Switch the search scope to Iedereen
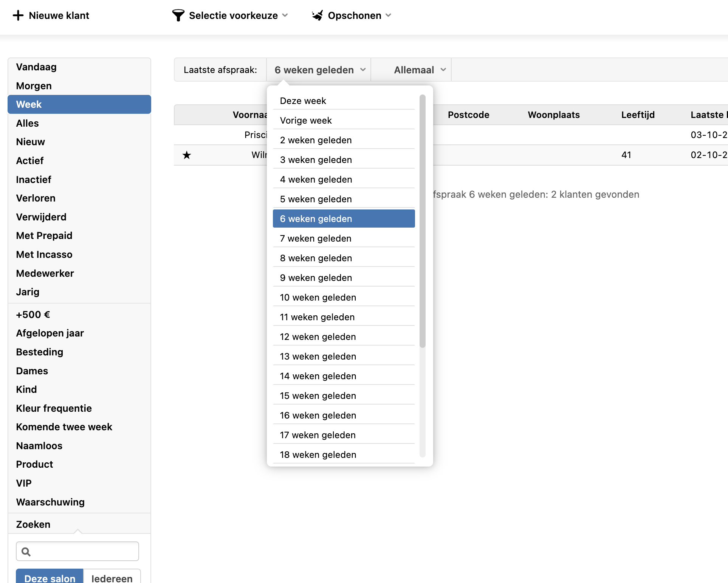 click(x=112, y=577)
